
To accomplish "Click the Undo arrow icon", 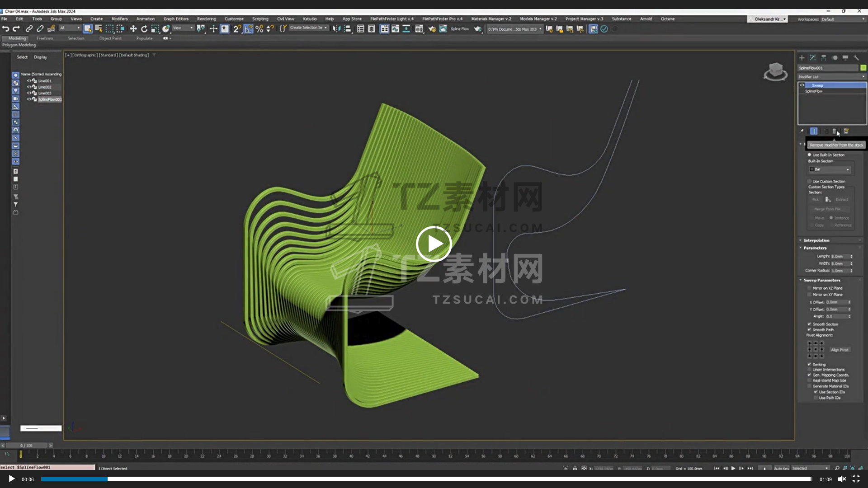I will click(x=5, y=29).
